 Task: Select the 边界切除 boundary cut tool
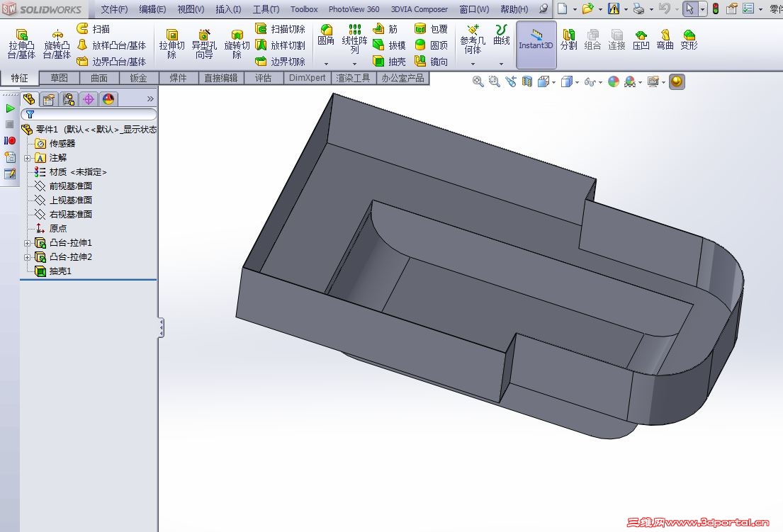pyautogui.click(x=280, y=62)
